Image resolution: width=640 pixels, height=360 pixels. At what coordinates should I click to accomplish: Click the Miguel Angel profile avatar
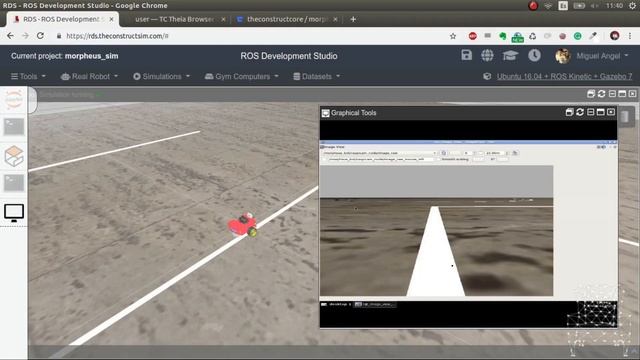562,56
